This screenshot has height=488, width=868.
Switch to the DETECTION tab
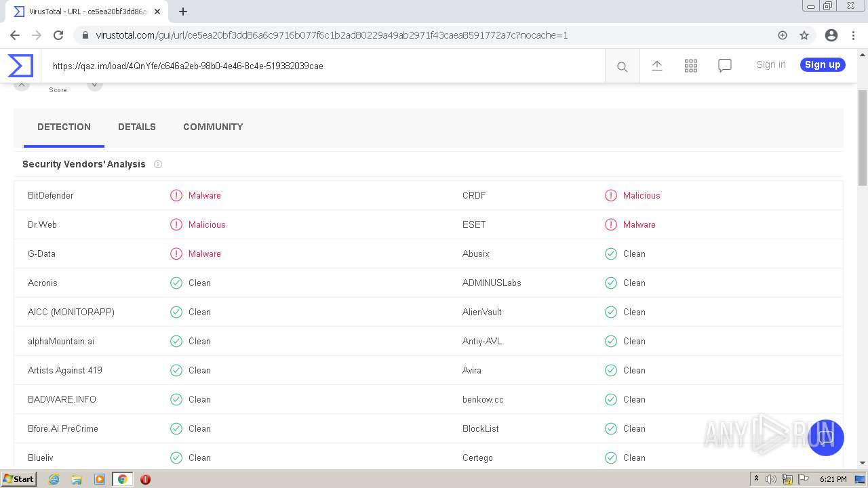(64, 127)
